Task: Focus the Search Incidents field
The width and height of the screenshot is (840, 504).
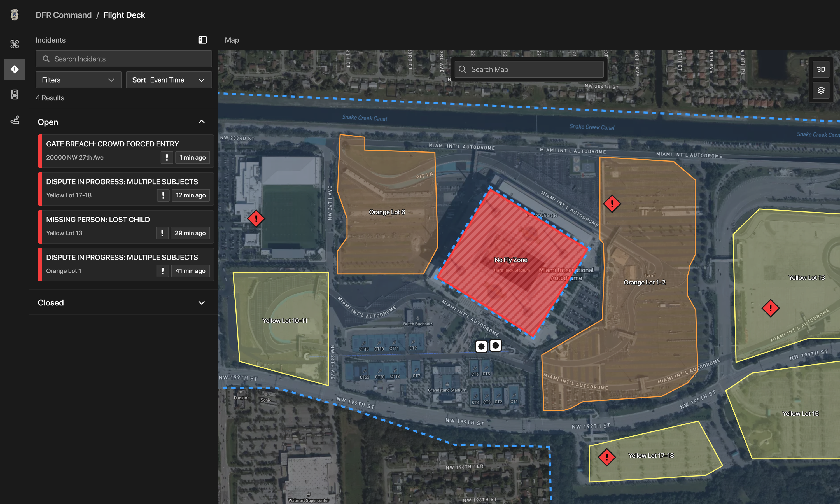Action: coord(124,59)
